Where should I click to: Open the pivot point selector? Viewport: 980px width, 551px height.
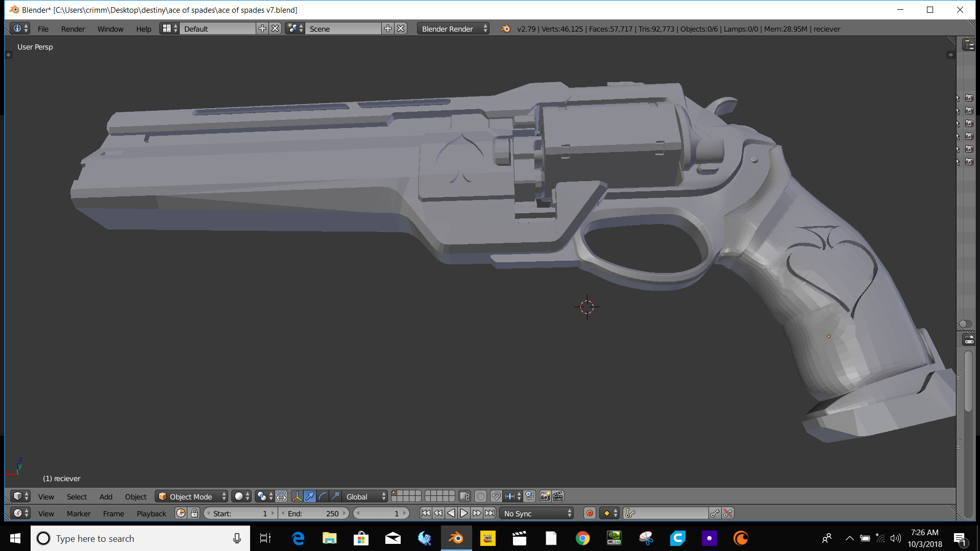click(265, 496)
